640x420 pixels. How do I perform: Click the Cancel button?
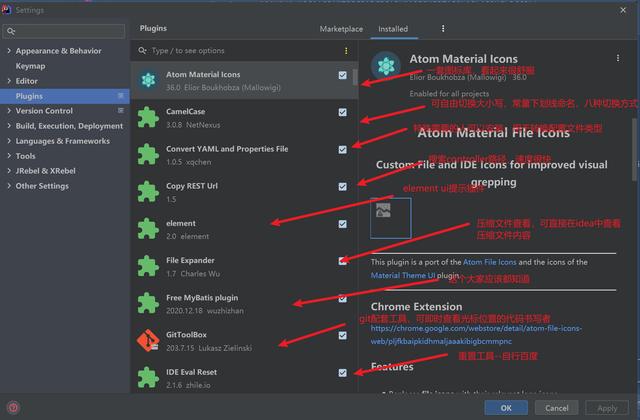tap(557, 408)
